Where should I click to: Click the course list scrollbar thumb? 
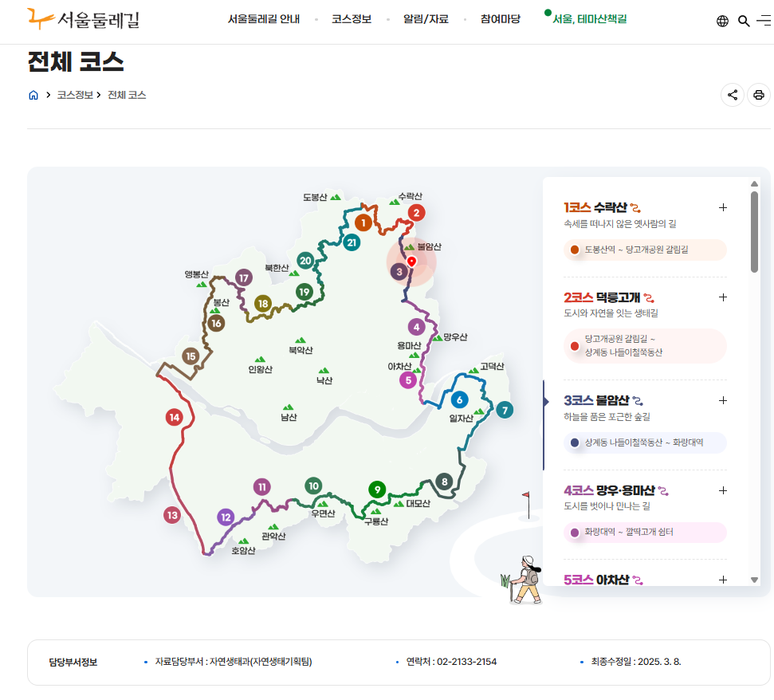(x=754, y=232)
